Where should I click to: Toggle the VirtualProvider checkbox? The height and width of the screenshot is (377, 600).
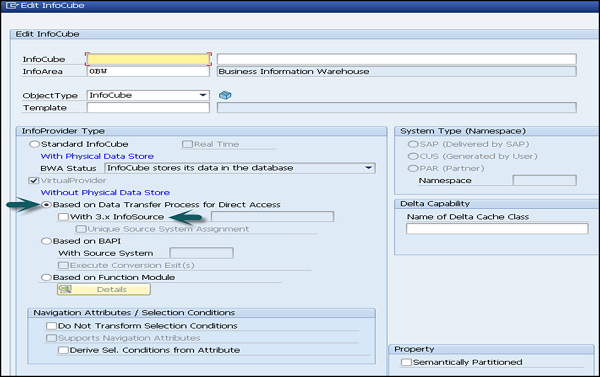pyautogui.click(x=34, y=180)
